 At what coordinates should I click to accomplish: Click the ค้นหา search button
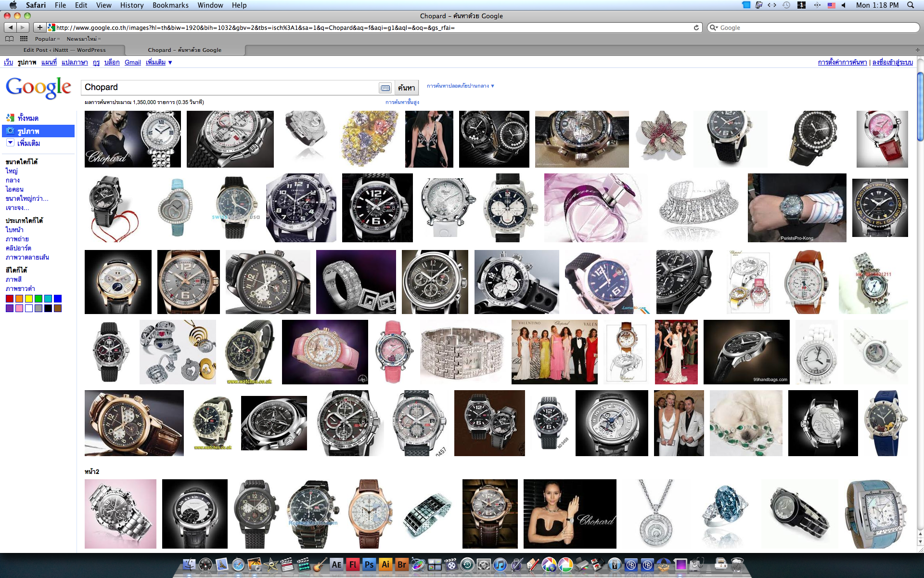(407, 88)
